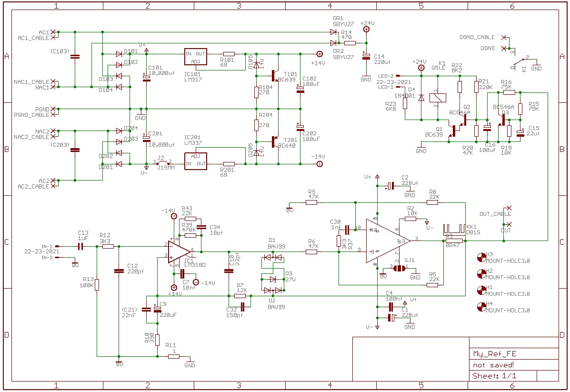Select the C101 electrolytic capacitor symbol
This screenshot has width=570, height=392.
click(x=147, y=78)
